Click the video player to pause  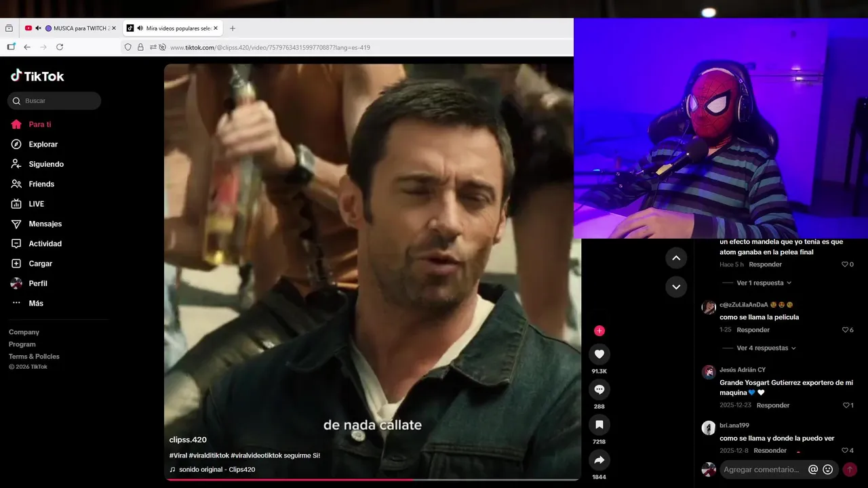click(x=372, y=271)
